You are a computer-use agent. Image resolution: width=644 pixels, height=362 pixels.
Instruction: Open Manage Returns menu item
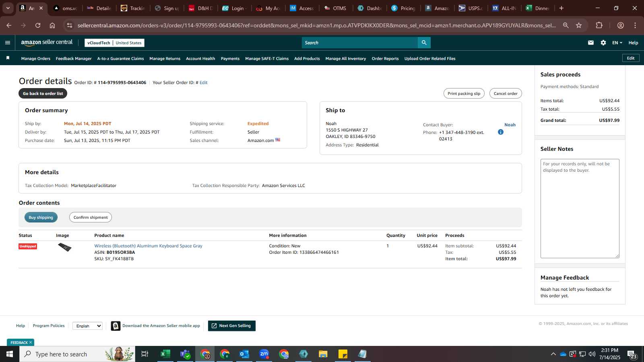tap(165, 58)
